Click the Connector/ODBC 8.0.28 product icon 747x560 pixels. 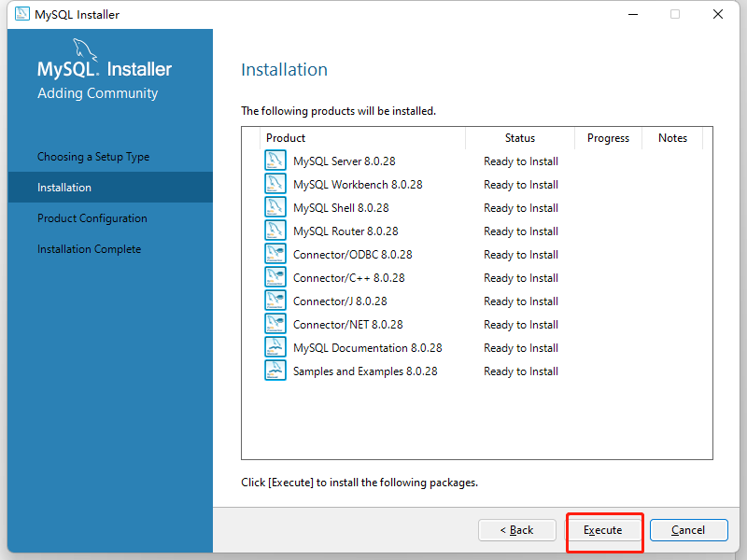coord(275,254)
